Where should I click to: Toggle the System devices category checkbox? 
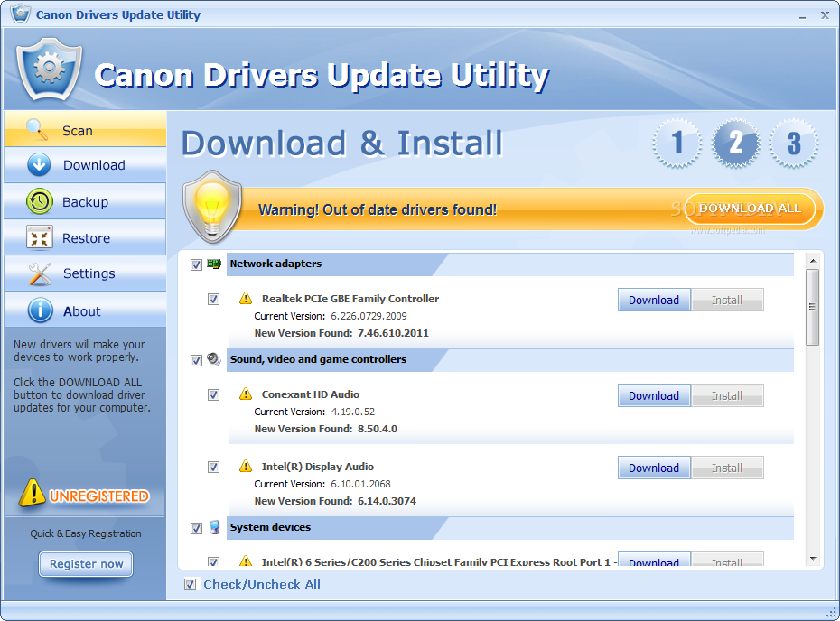click(x=196, y=528)
